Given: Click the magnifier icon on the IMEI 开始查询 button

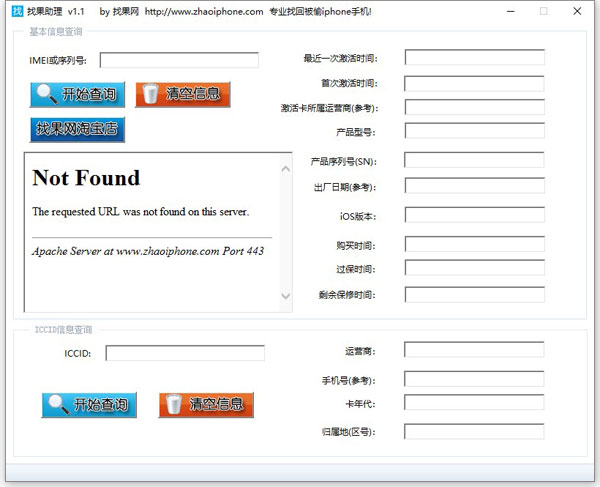Looking at the screenshot, I should click(46, 95).
